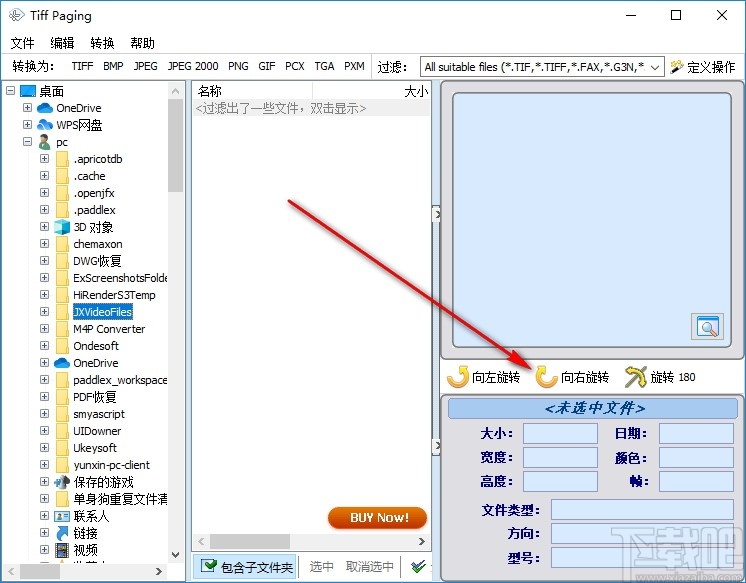Open the 转换 menu
The width and height of the screenshot is (746, 583).
[102, 43]
